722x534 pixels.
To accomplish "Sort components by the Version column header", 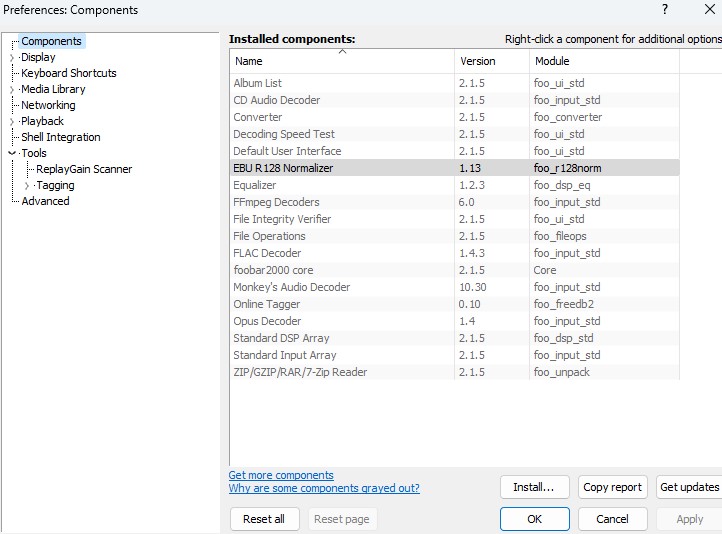I will (x=492, y=61).
